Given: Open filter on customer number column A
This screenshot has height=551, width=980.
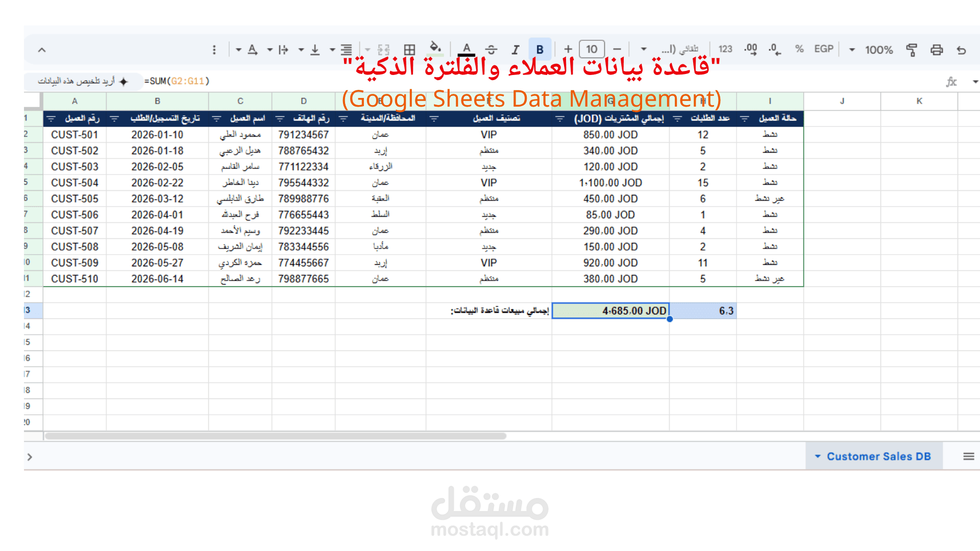Looking at the screenshot, I should 51,118.
